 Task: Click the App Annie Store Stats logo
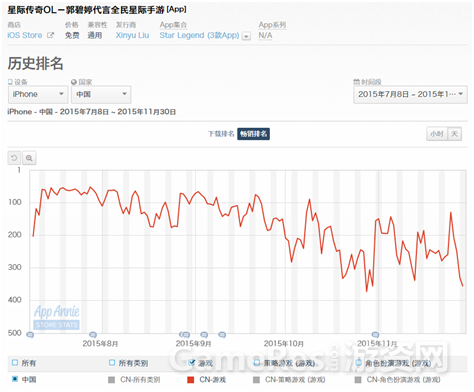coord(57,317)
